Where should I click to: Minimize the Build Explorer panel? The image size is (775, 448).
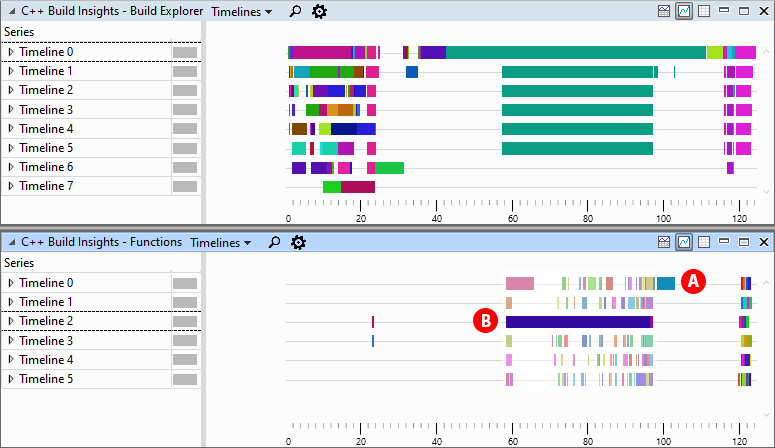point(724,11)
